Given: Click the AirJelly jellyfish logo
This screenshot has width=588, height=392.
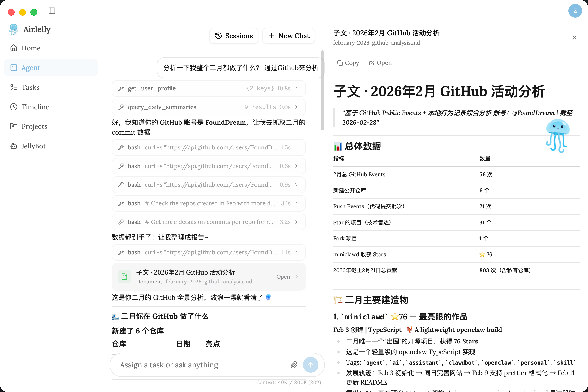Looking at the screenshot, I should pos(13,29).
